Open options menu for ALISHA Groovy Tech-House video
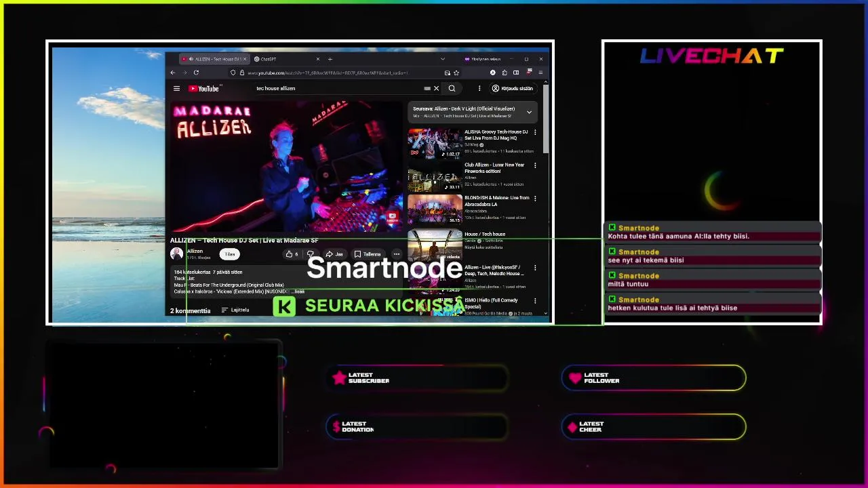Image resolution: width=868 pixels, height=488 pixels. coord(535,132)
